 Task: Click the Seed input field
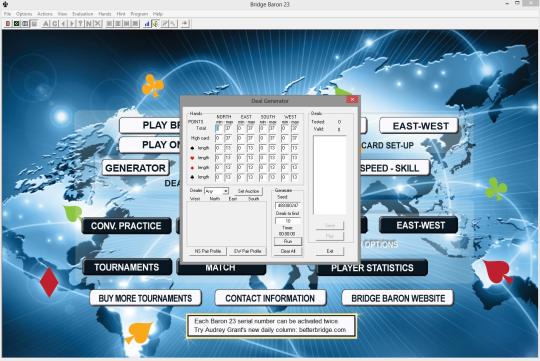click(x=288, y=206)
